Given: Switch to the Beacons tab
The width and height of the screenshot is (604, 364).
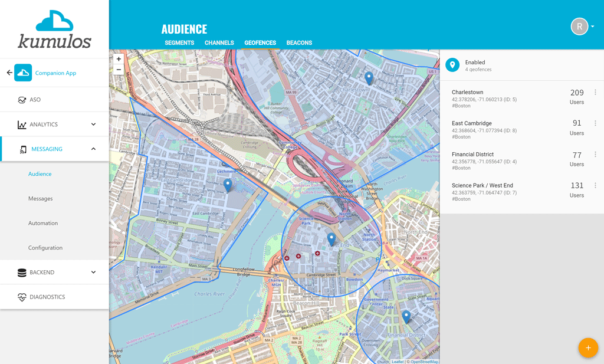Looking at the screenshot, I should pyautogui.click(x=299, y=43).
